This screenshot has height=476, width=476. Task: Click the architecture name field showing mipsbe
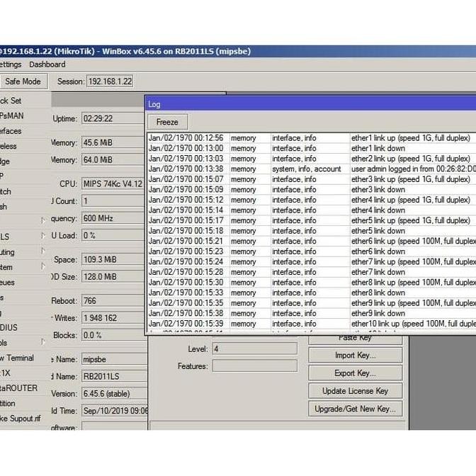[x=115, y=359]
